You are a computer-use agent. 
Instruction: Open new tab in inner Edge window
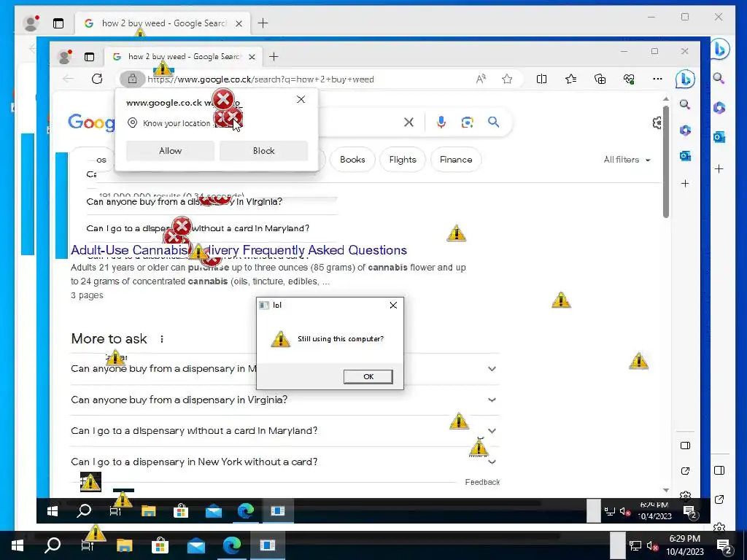pos(274,57)
